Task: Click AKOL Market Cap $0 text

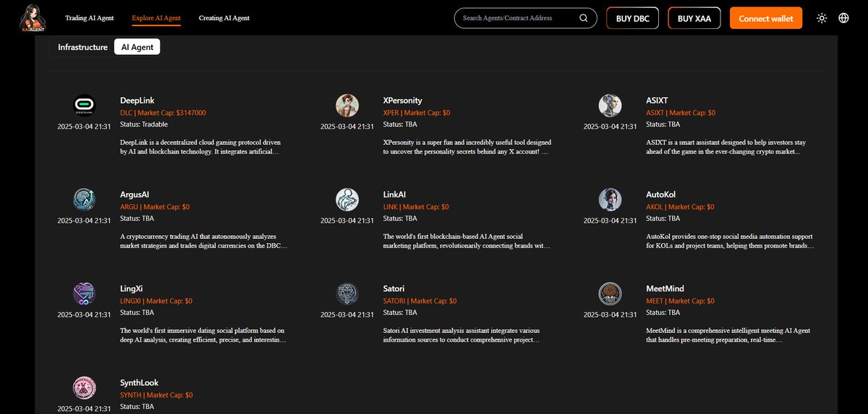Action: coord(679,207)
